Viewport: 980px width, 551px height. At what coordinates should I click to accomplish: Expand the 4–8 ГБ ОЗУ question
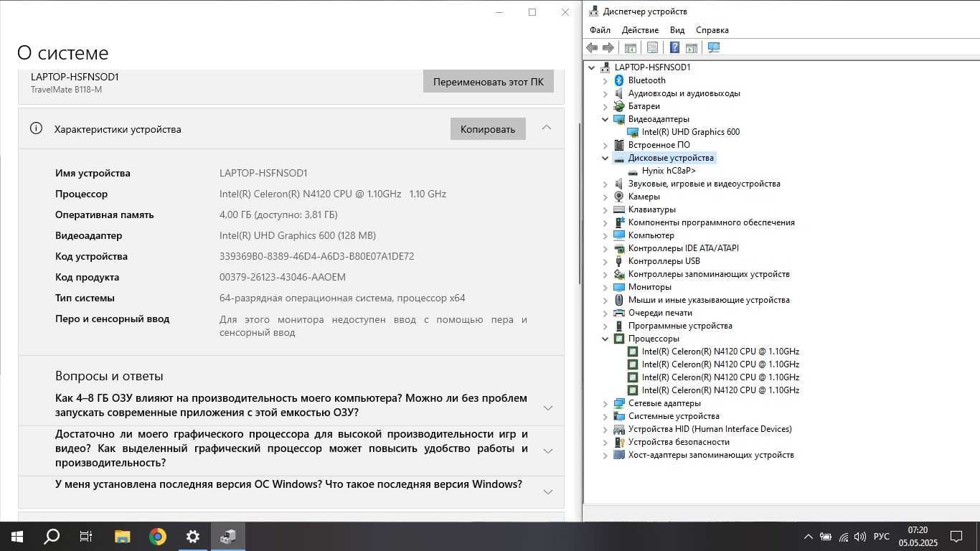click(x=548, y=408)
